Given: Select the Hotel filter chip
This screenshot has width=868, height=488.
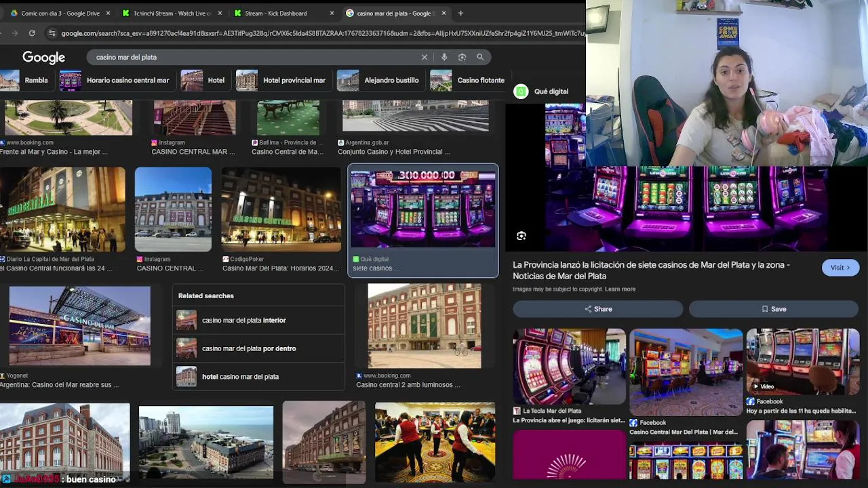Looking at the screenshot, I should tap(205, 80).
